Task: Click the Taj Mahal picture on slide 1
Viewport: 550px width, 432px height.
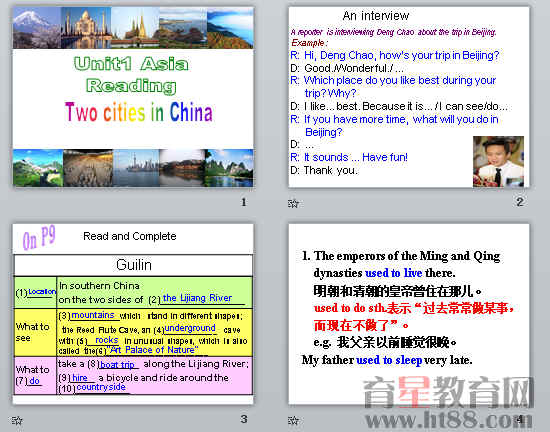Action: [86, 28]
